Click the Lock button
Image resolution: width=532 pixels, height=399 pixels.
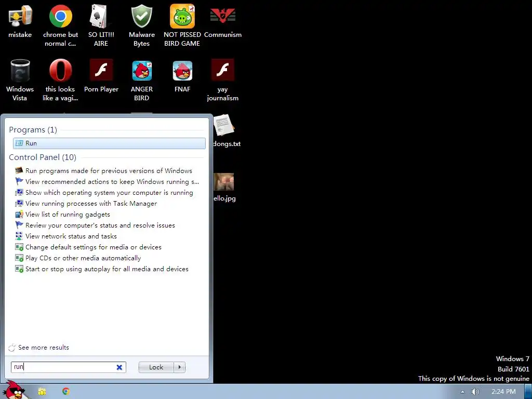156,367
